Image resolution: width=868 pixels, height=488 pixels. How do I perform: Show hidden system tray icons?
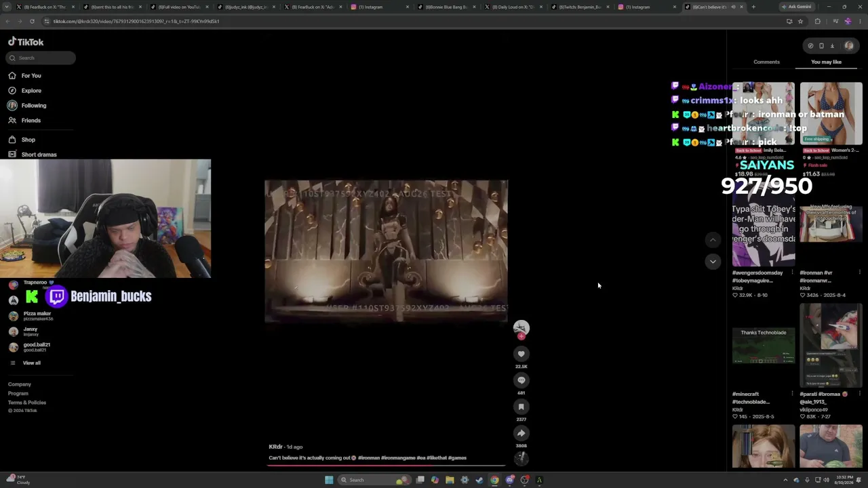(785, 480)
